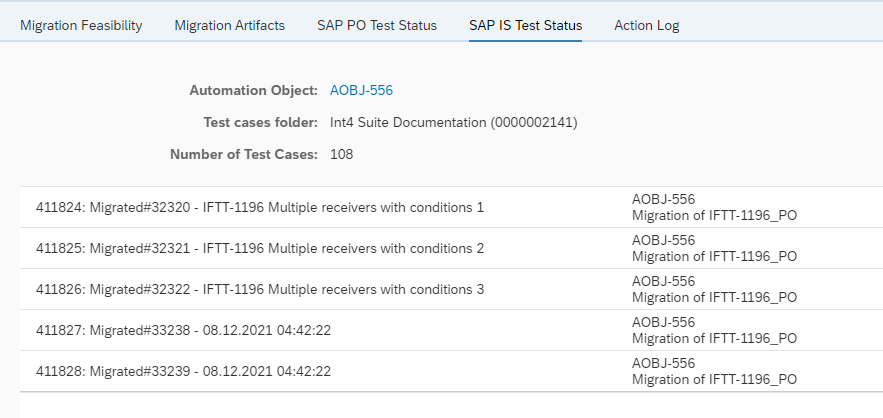The width and height of the screenshot is (883, 418).
Task: Click the Test cases folder label
Action: tap(259, 122)
